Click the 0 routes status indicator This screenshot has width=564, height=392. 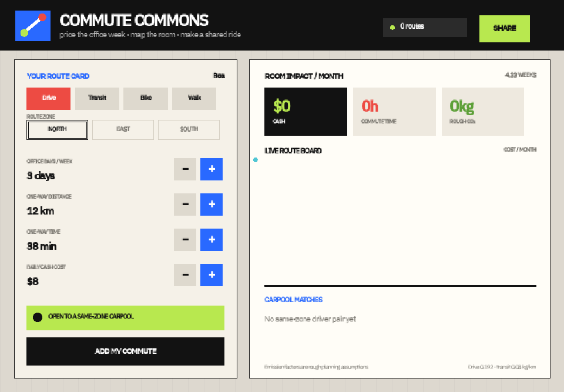click(425, 28)
